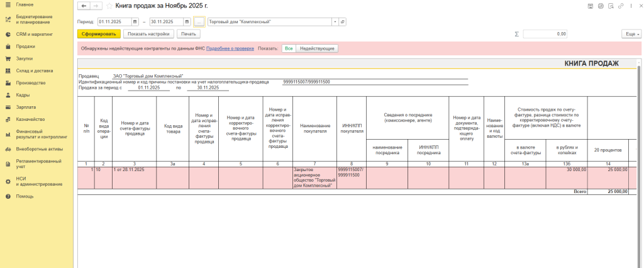Click the save report diskette icon
This screenshot has height=268, width=644.
click(x=591, y=6)
